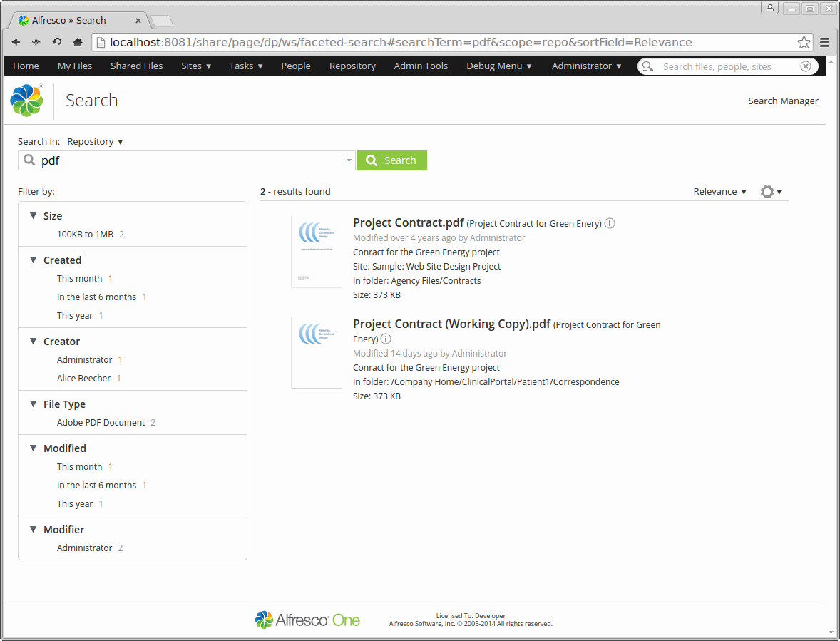This screenshot has width=840, height=641.
Task: Open info for Project Contract.pdf
Action: pyautogui.click(x=610, y=223)
